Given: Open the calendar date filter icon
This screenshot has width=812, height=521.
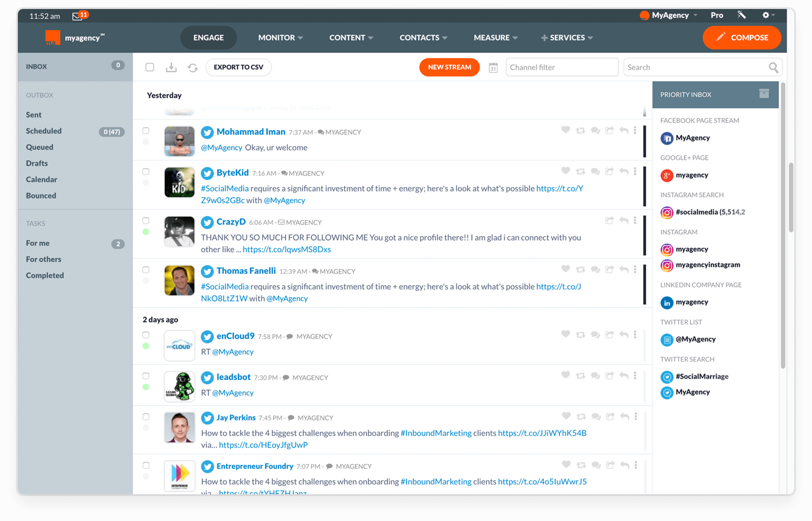Looking at the screenshot, I should [x=493, y=67].
